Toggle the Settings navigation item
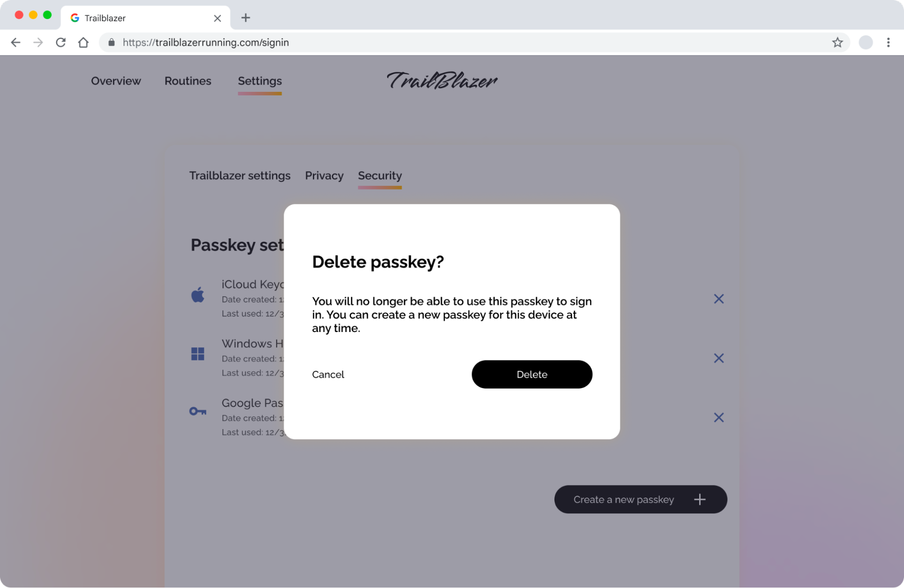 260,81
